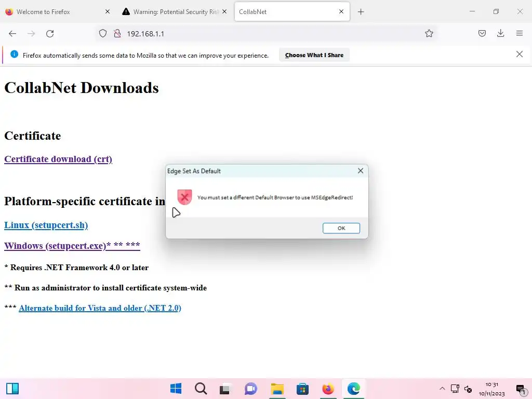Screen dimensions: 532x399
Task: Open the Windows (setupcert.exe) link
Action: [x=72, y=246]
